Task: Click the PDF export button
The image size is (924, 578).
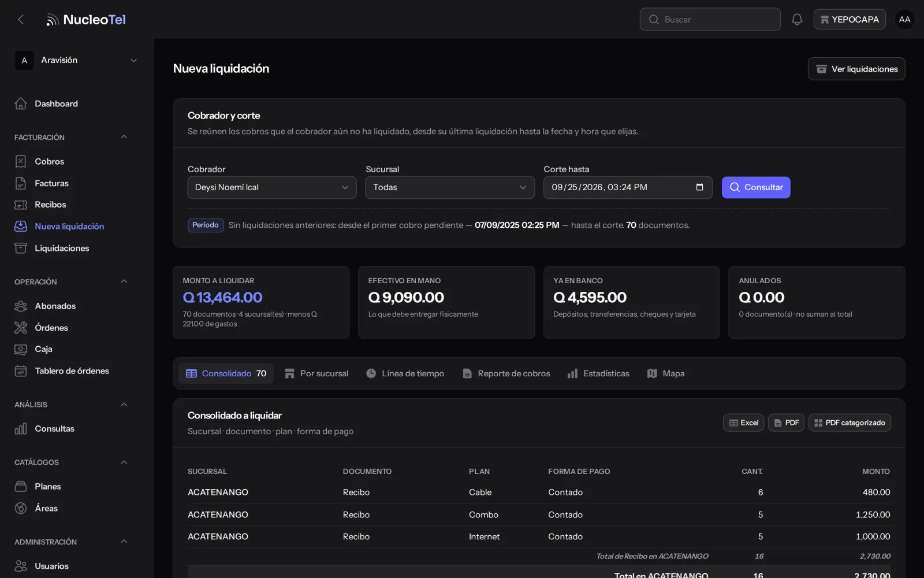Action: (x=787, y=423)
